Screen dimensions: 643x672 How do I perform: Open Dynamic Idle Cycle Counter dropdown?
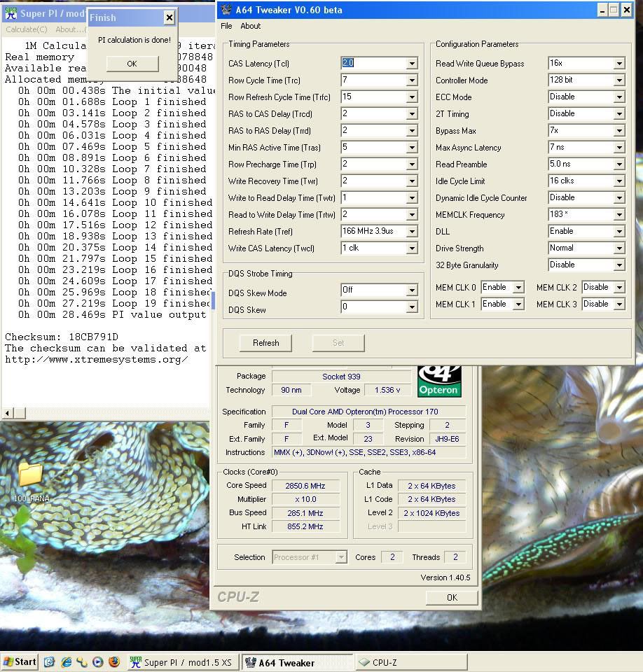(619, 197)
